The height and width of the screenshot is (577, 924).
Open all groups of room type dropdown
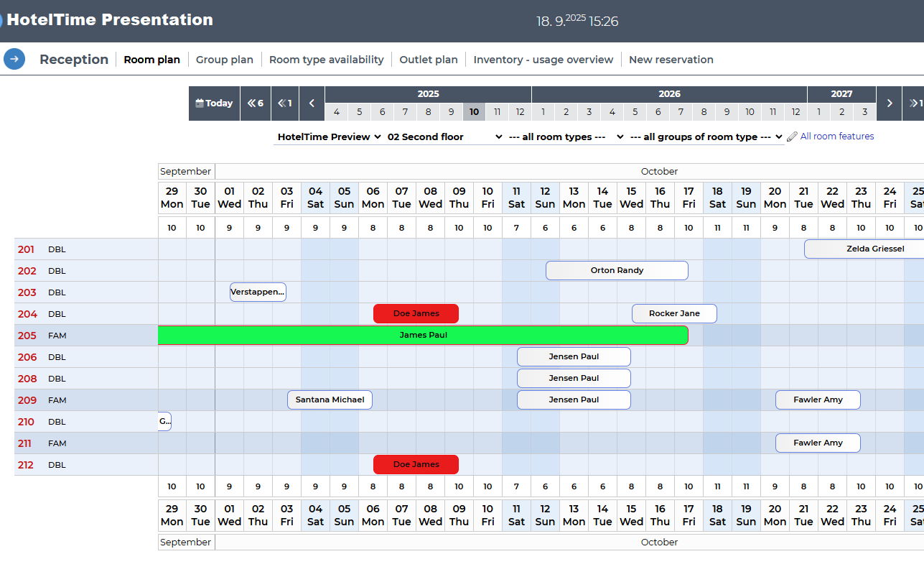click(706, 137)
